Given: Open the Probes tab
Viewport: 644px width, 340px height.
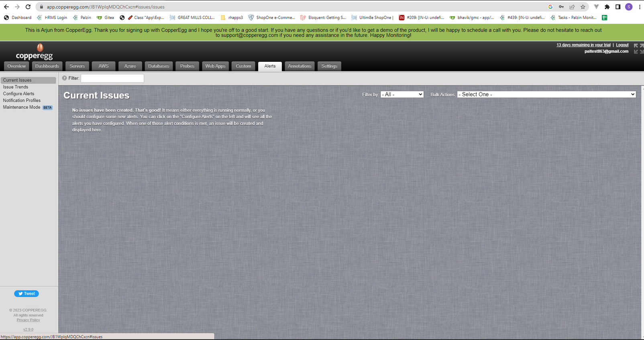Looking at the screenshot, I should (187, 66).
